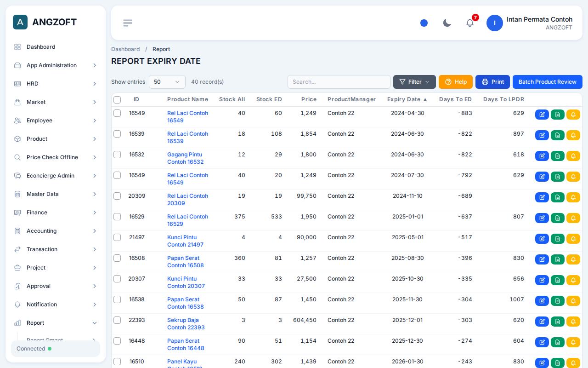Tick the checkbox for Rel Laci Contoh 20309

(x=117, y=196)
